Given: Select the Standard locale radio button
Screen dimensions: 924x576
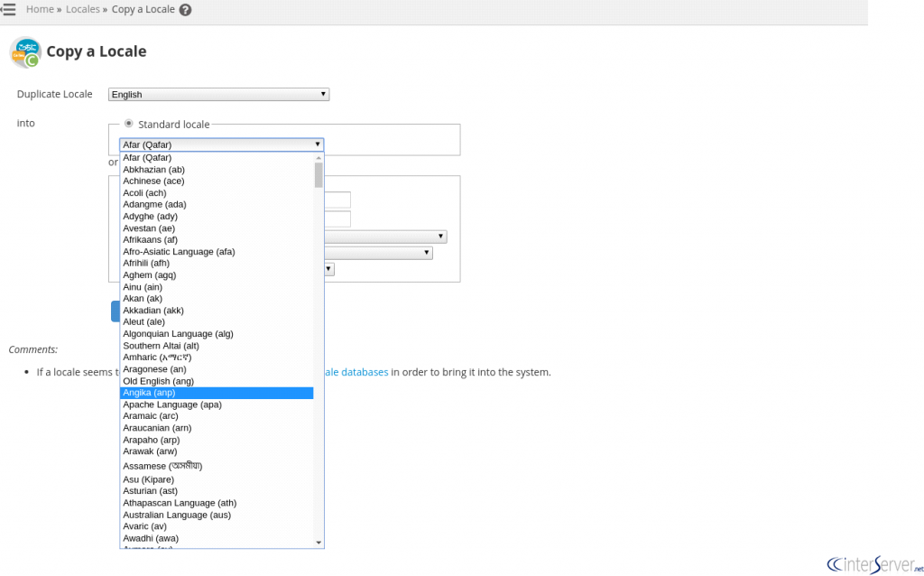Looking at the screenshot, I should point(128,123).
